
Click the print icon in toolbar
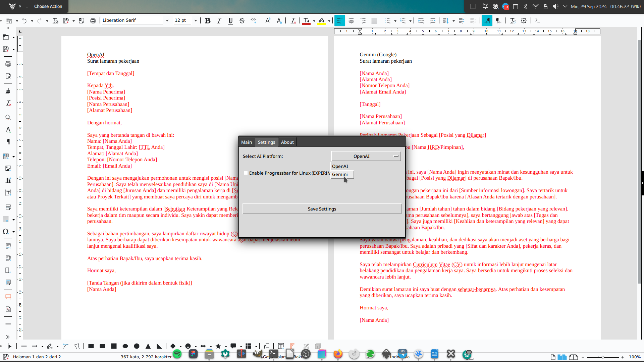tap(93, 21)
